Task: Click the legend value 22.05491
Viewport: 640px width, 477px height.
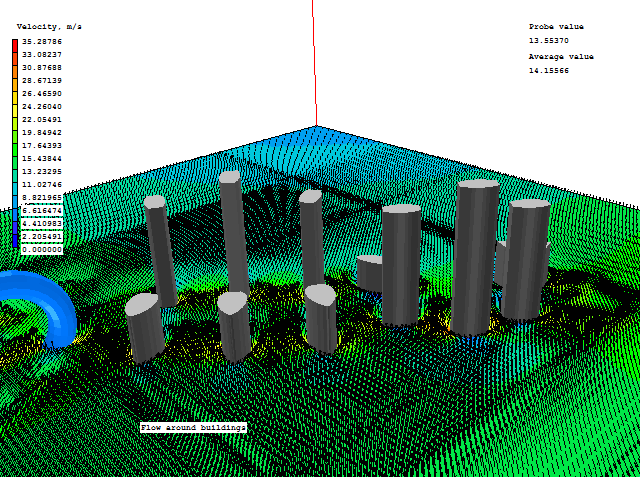Action: point(42,119)
